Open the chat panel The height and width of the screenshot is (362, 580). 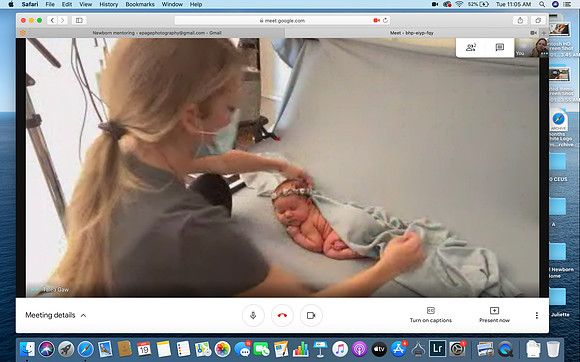(x=500, y=47)
